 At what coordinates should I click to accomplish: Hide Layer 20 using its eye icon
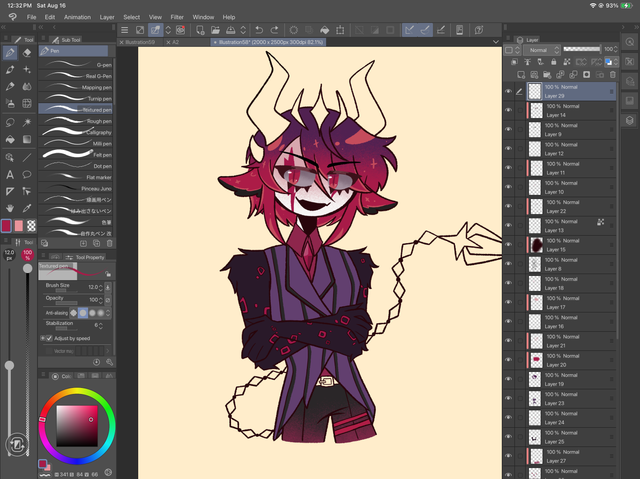[x=508, y=360]
